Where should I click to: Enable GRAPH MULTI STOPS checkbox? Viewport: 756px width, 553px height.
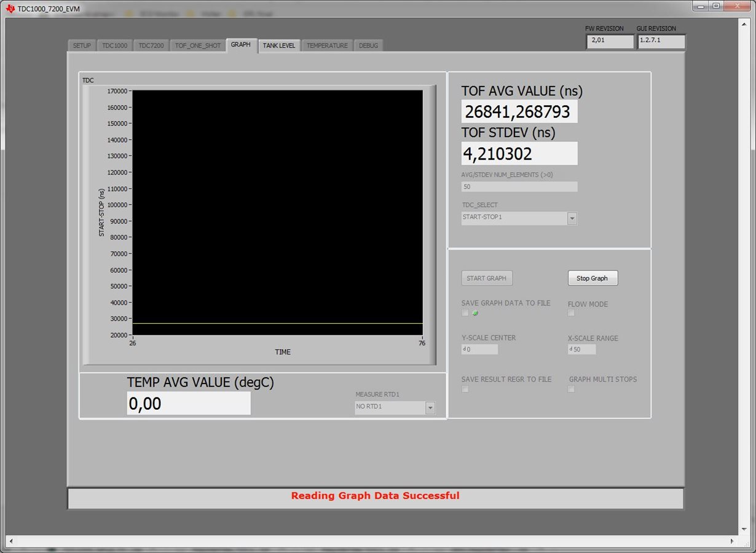point(571,389)
